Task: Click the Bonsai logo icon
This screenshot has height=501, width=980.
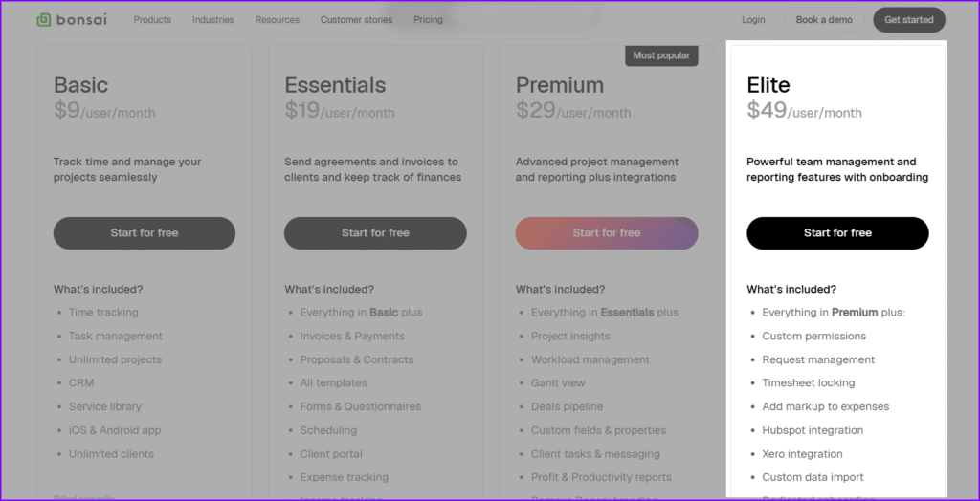Action: tap(44, 20)
